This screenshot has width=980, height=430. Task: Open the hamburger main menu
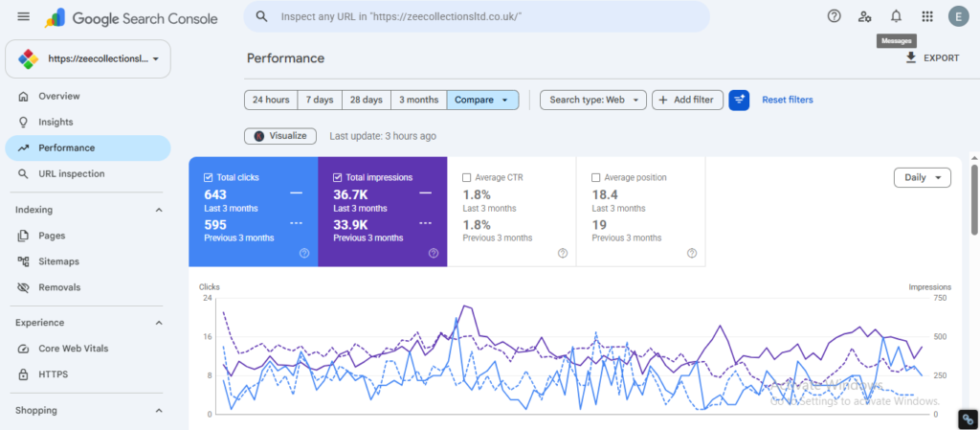pyautogui.click(x=23, y=17)
